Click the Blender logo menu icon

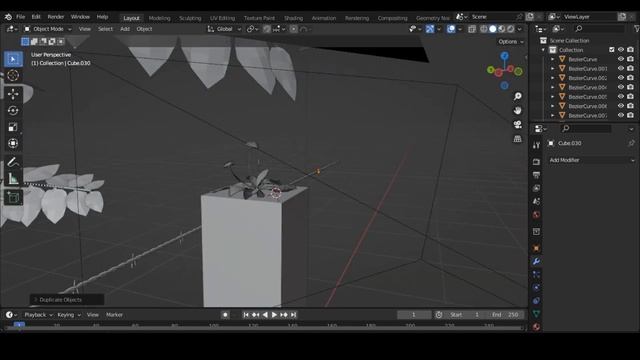click(x=8, y=17)
